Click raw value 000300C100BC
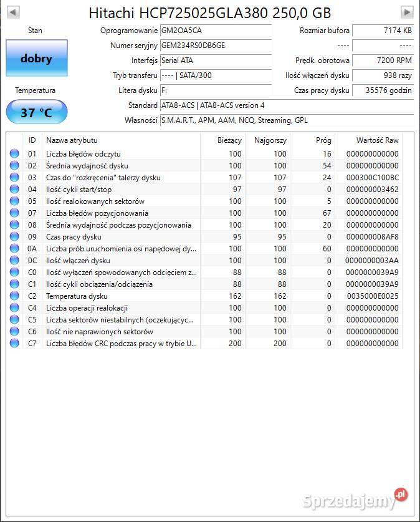Image resolution: width=420 pixels, height=522 pixels. [373, 178]
